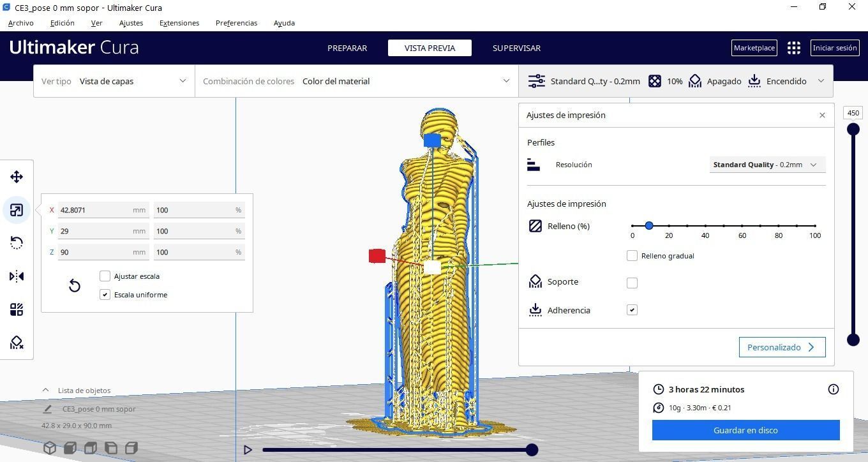Screen dimensions: 868x462
Task: Click the X dimension mm field
Action: pyautogui.click(x=103, y=210)
